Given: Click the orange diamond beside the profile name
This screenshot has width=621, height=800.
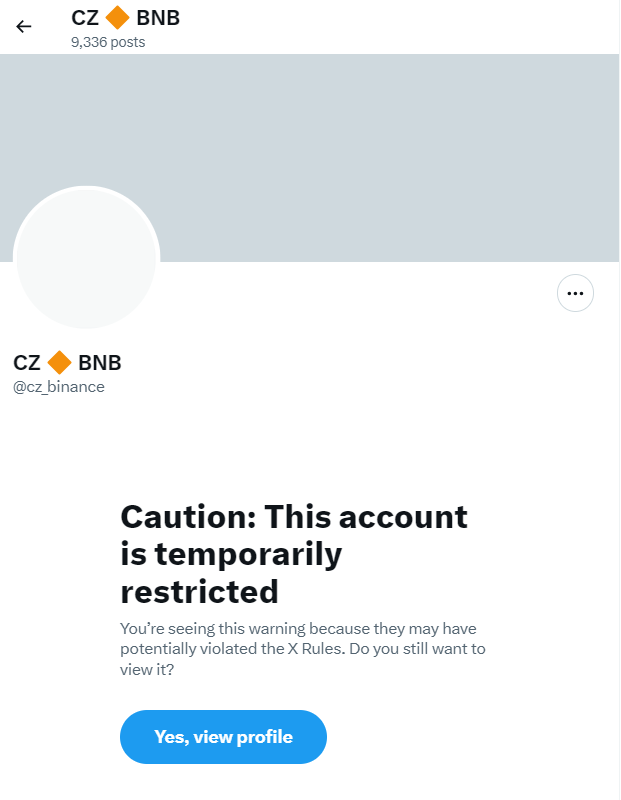Looking at the screenshot, I should [60, 362].
